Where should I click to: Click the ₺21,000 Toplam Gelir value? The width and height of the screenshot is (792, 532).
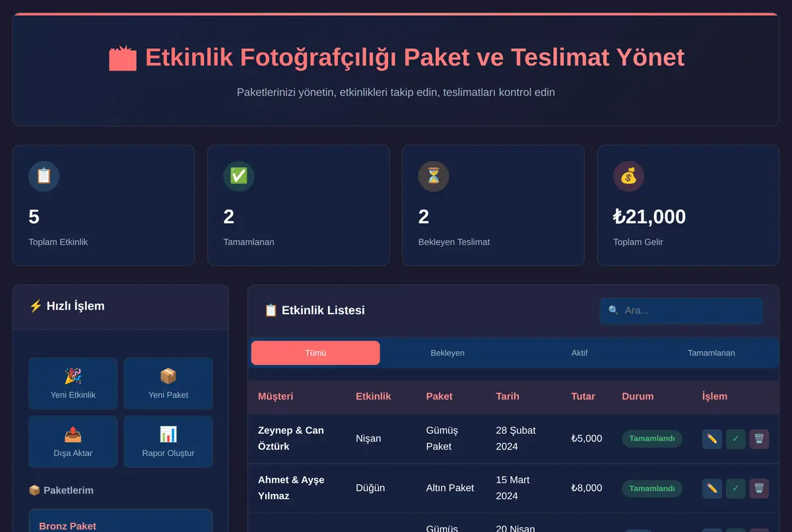649,216
